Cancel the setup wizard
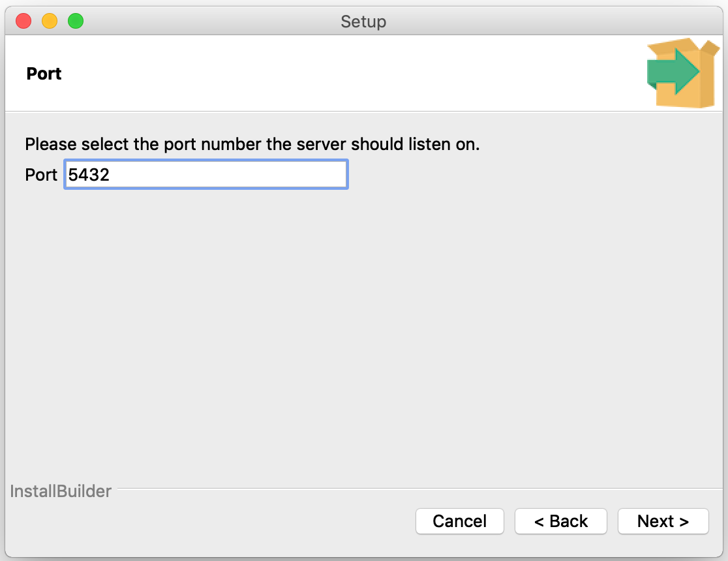 tap(460, 521)
